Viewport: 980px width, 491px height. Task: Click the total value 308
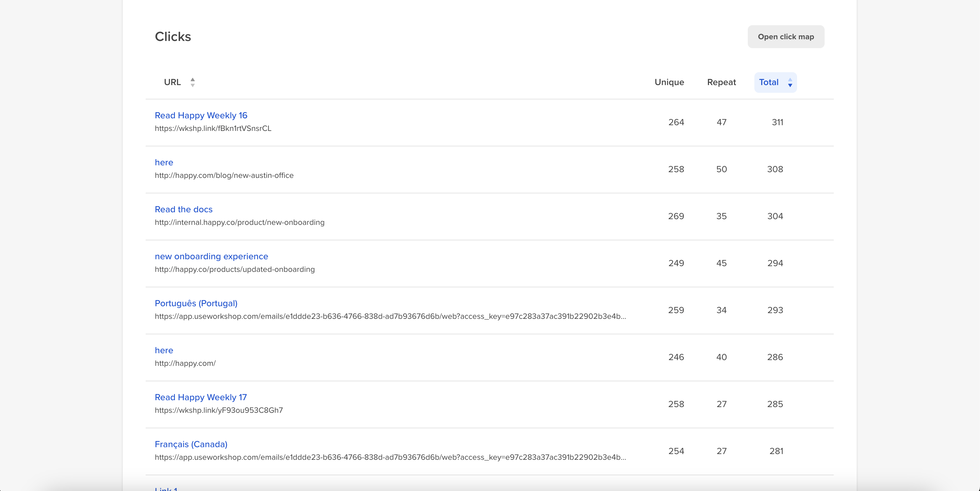click(x=775, y=169)
